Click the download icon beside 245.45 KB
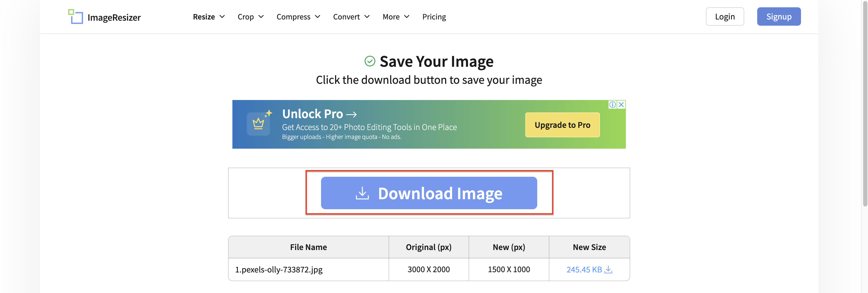The width and height of the screenshot is (868, 293). pyautogui.click(x=608, y=269)
